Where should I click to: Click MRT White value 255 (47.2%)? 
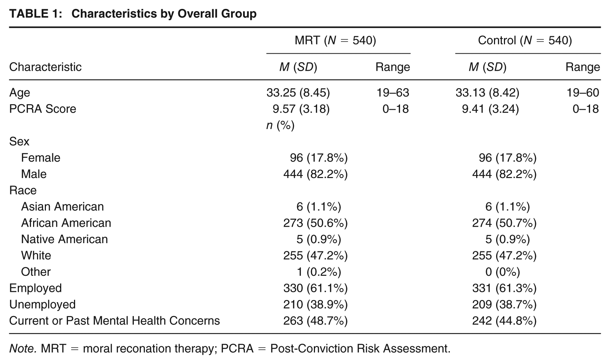point(315,256)
